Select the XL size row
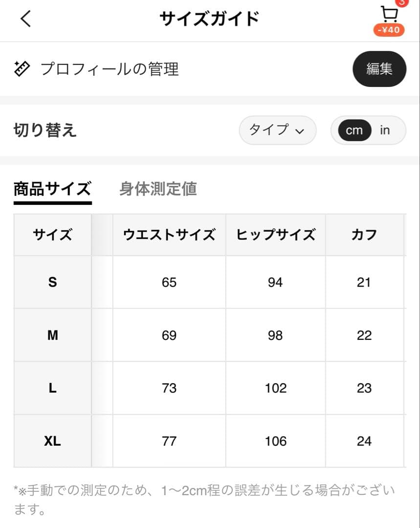 click(x=52, y=441)
